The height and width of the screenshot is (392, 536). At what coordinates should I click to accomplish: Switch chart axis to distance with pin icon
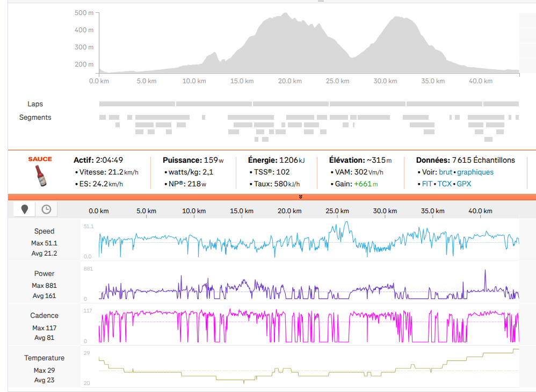(x=24, y=209)
